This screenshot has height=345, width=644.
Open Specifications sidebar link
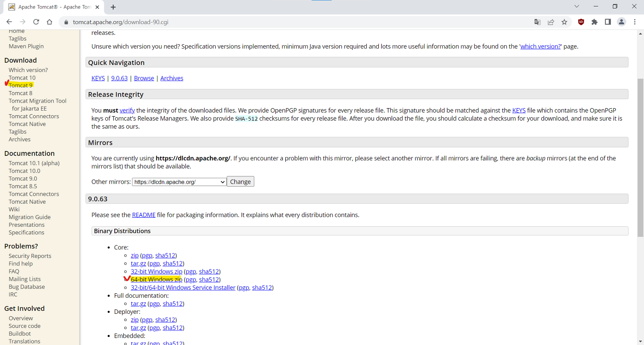coord(27,232)
